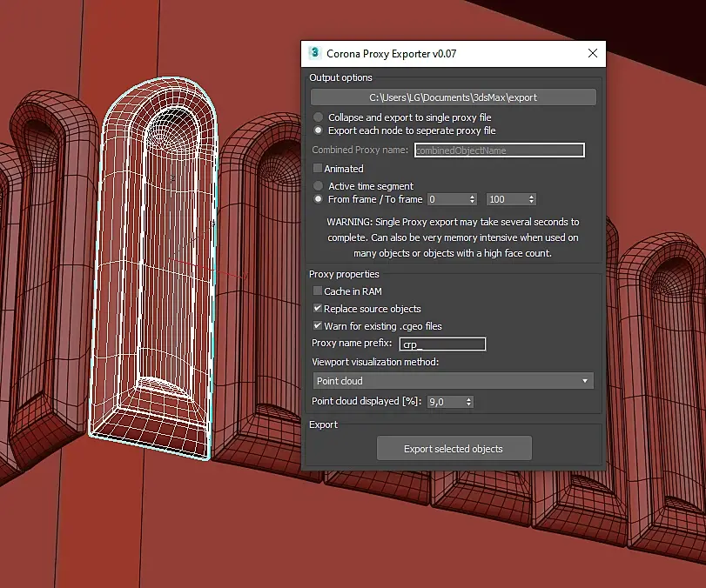Click the WARNING: Single Proxy export text

point(453,237)
